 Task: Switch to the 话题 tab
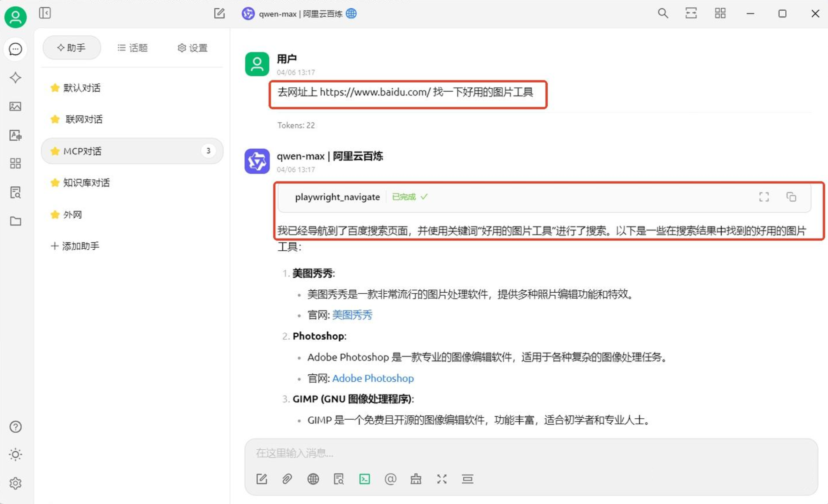click(x=133, y=48)
